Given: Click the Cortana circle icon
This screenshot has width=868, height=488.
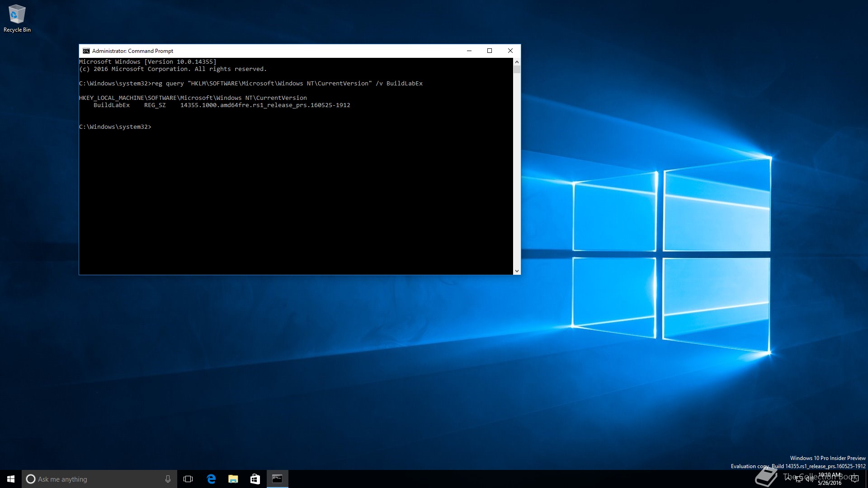Looking at the screenshot, I should click(31, 479).
